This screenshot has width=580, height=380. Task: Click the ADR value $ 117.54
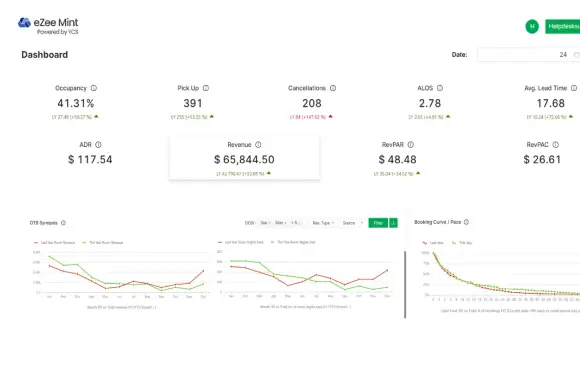pyautogui.click(x=90, y=159)
